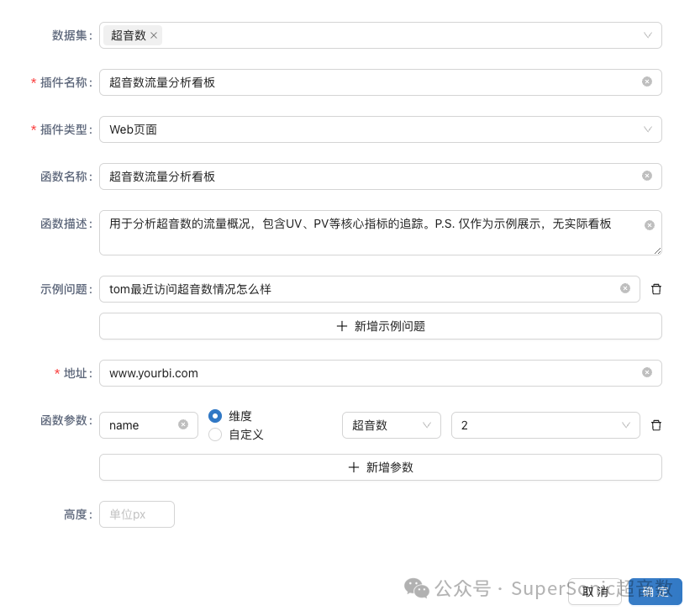The width and height of the screenshot is (695, 616).
Task: Open the 超音数 dimension dropdown in 函数参数
Action: click(x=427, y=425)
